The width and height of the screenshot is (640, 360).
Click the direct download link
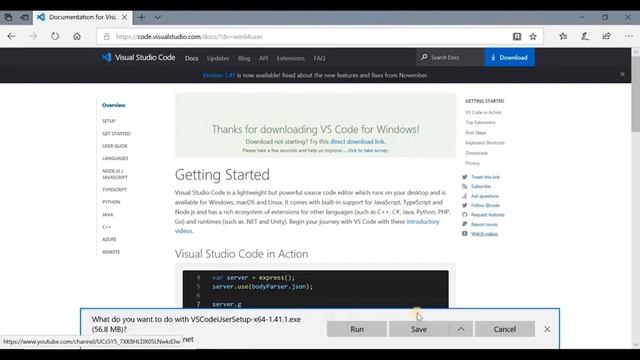(x=357, y=142)
